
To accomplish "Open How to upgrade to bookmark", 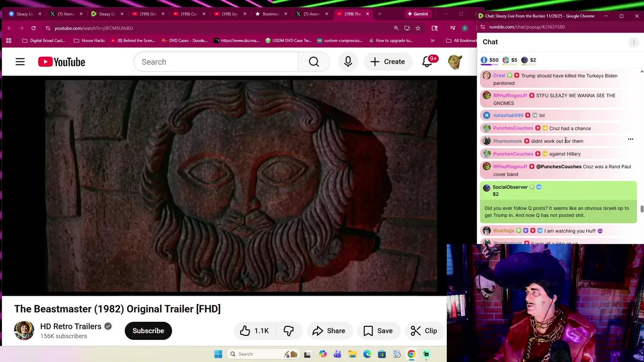I will coord(391,40).
